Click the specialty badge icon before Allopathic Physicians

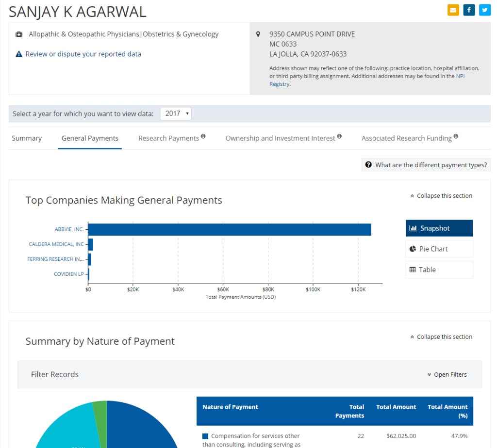click(x=19, y=34)
